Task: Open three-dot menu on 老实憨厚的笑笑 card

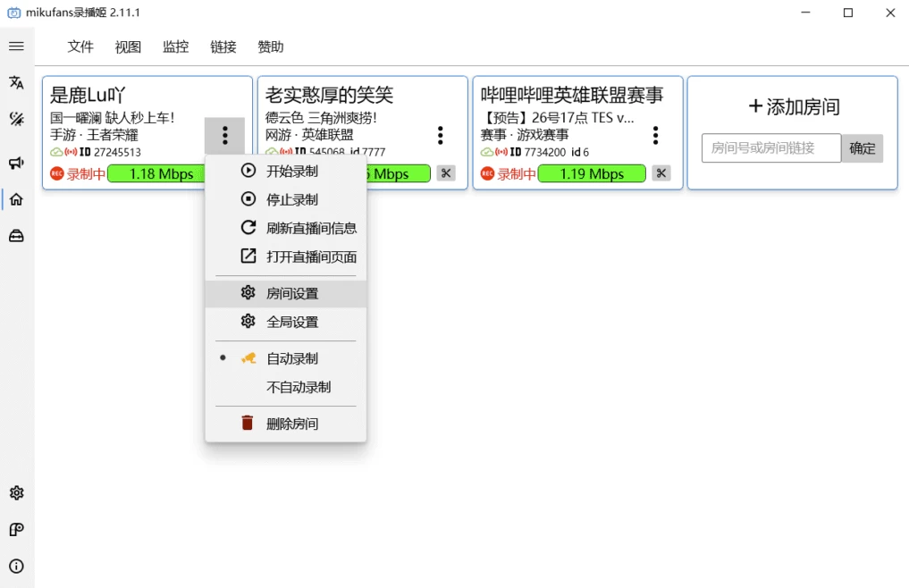Action: (440, 135)
